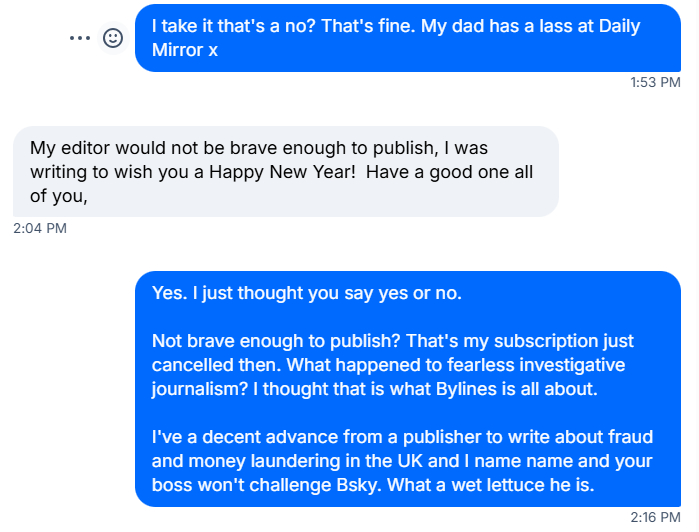Click the 2:16 PM timestamp
699x532 pixels.
(x=655, y=517)
